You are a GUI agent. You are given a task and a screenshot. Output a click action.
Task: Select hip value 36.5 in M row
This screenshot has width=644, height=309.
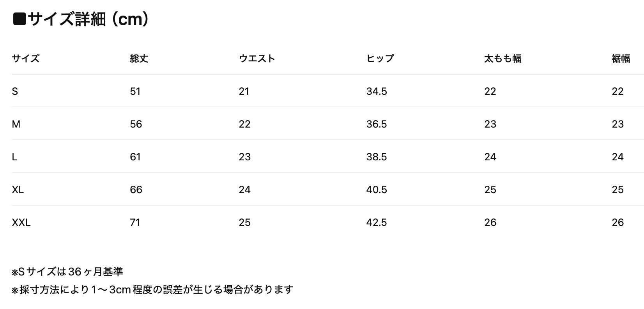(x=377, y=124)
